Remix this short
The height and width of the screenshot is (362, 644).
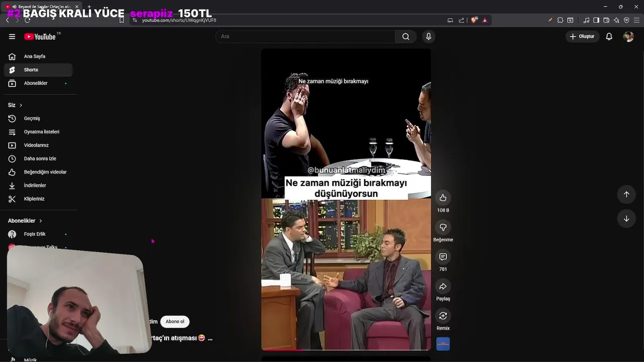pyautogui.click(x=443, y=316)
